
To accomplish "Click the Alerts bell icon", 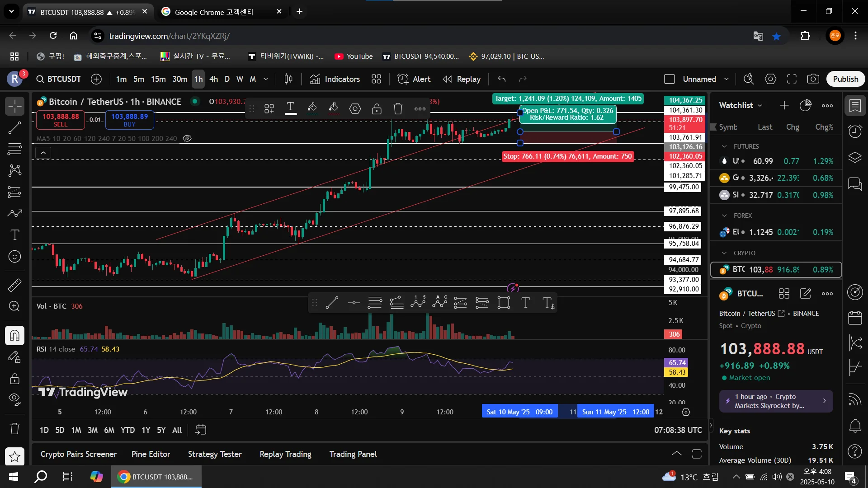I will 855,426.
